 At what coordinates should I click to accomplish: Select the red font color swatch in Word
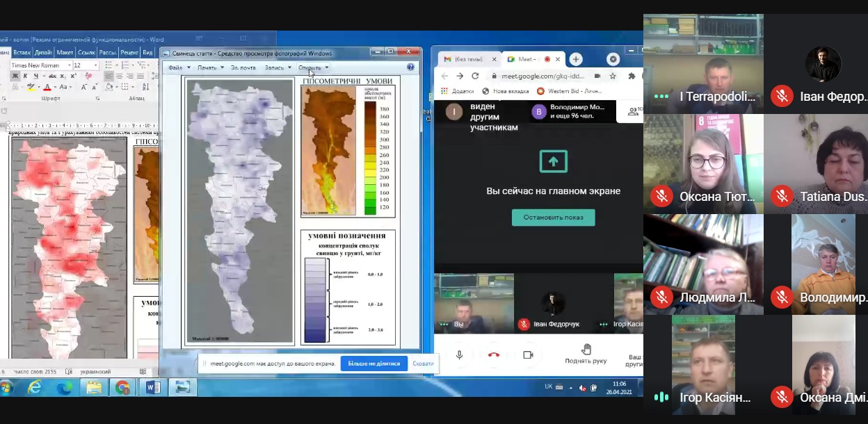47,87
